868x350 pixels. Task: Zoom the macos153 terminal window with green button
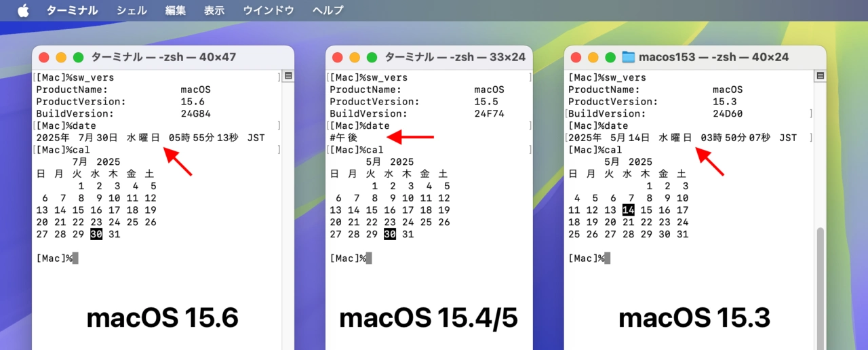[x=610, y=58]
